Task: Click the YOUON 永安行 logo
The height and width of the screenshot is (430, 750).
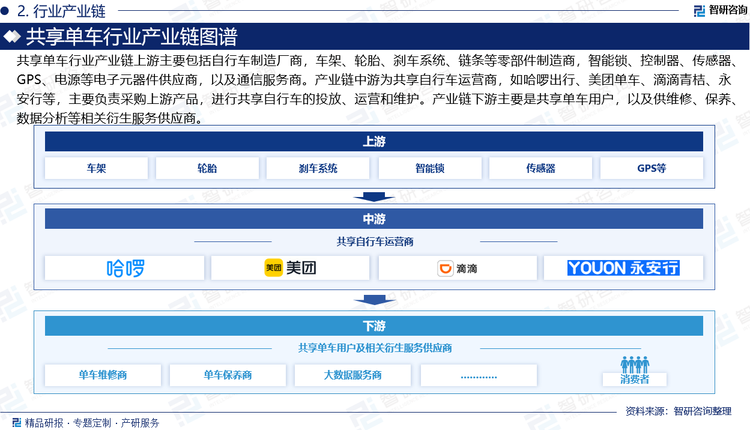Action: click(623, 268)
